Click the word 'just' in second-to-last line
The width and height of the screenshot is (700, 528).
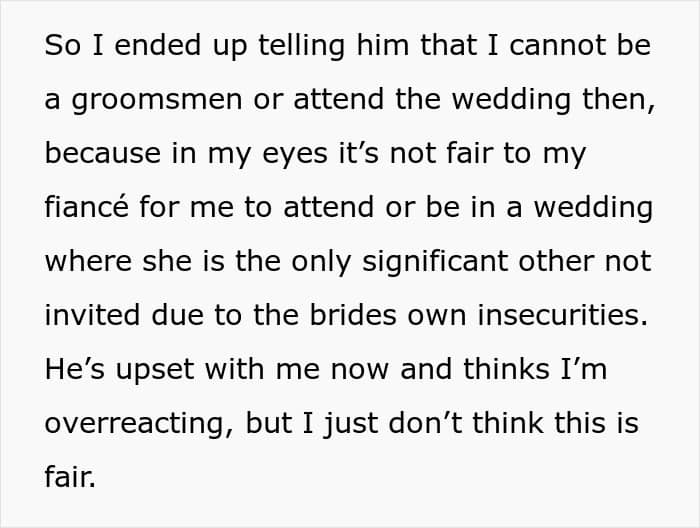[350, 424]
